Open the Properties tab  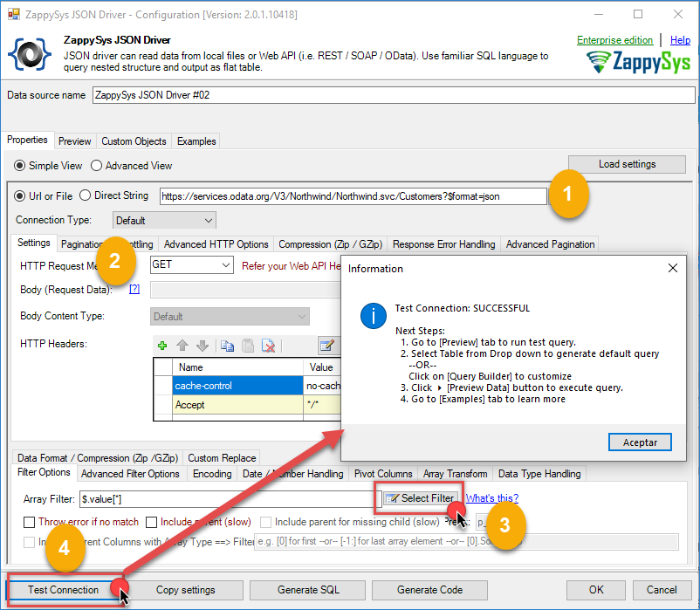tap(27, 140)
